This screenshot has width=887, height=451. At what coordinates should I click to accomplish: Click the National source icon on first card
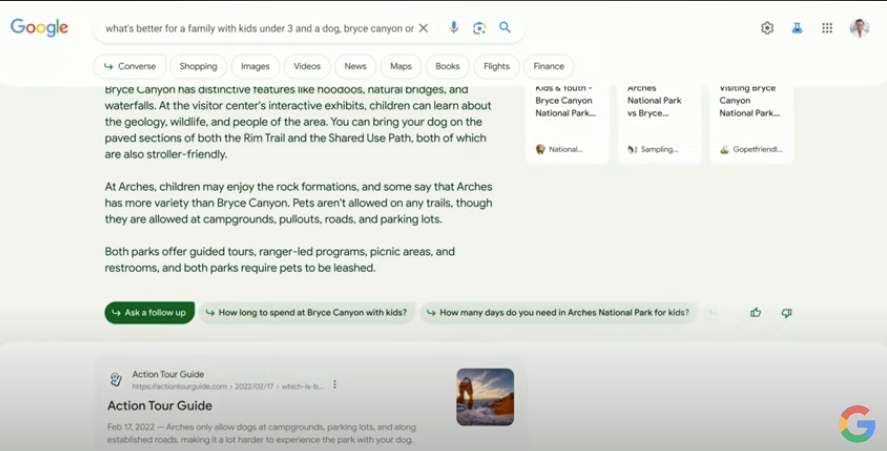point(540,149)
